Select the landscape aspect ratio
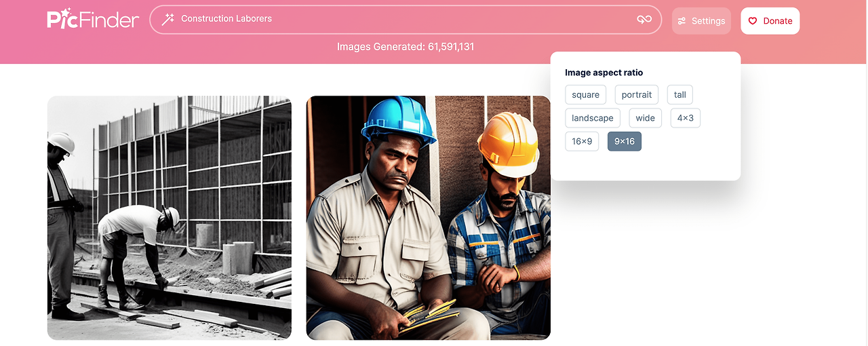 [592, 118]
